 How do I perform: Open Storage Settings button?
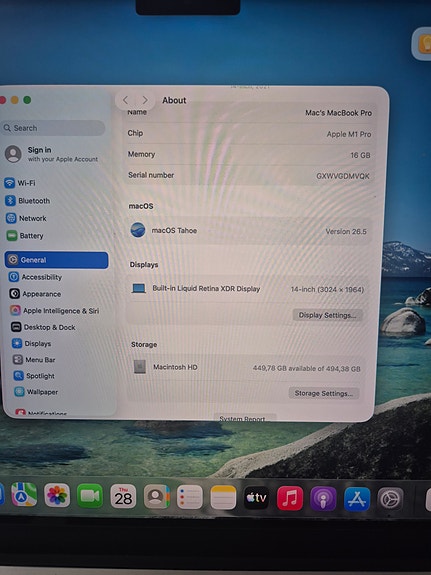coord(324,393)
